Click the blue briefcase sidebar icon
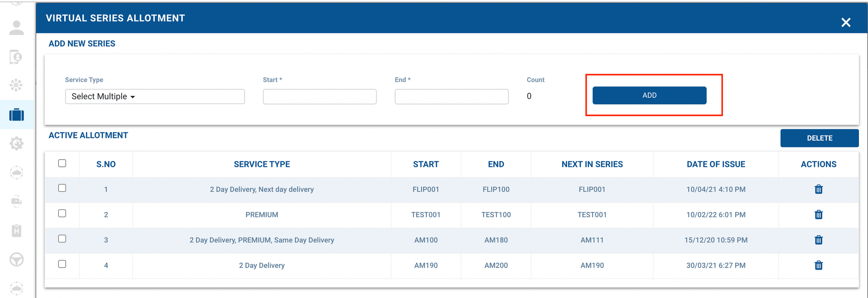Image resolution: width=868 pixels, height=298 pixels. tap(17, 115)
